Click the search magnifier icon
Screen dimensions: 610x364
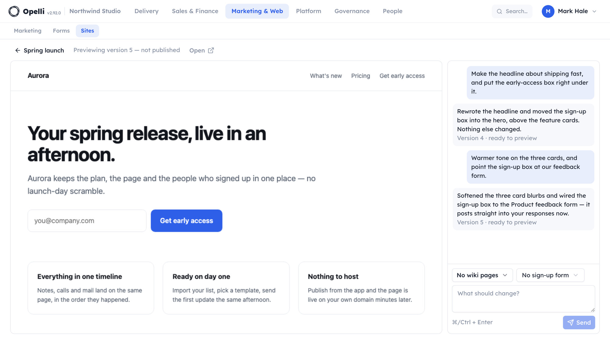pos(499,11)
